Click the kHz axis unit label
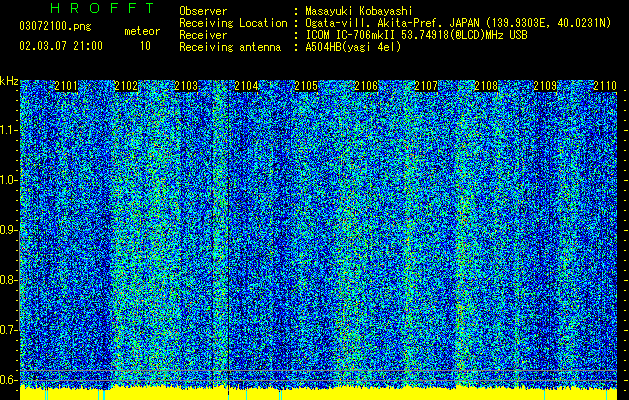This screenshot has width=629, height=400. (9, 81)
